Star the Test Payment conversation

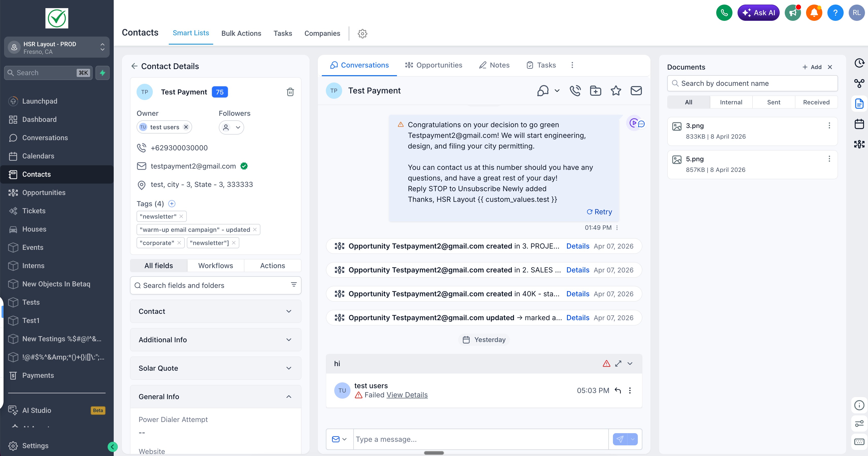pos(616,91)
